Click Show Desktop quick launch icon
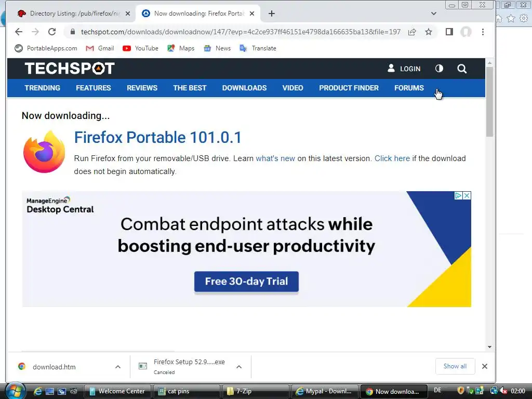This screenshot has width=532, height=399. (x=50, y=391)
